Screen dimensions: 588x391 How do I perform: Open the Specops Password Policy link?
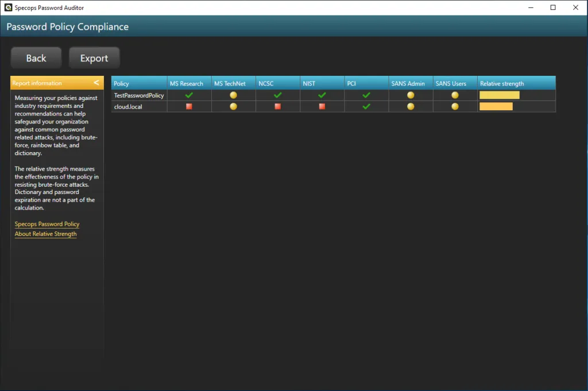tap(47, 224)
